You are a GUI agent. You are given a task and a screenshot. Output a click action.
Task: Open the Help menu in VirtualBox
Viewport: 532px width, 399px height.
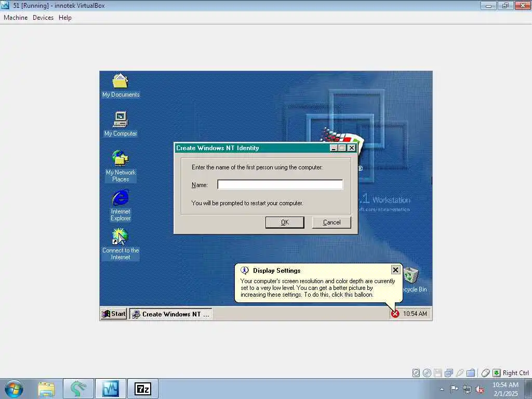(65, 18)
